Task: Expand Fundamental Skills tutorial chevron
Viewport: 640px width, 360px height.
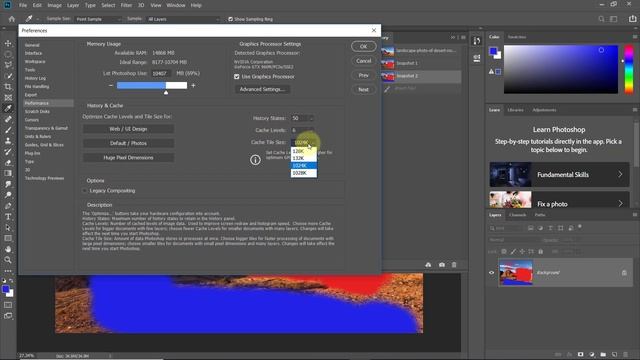Action: point(620,174)
